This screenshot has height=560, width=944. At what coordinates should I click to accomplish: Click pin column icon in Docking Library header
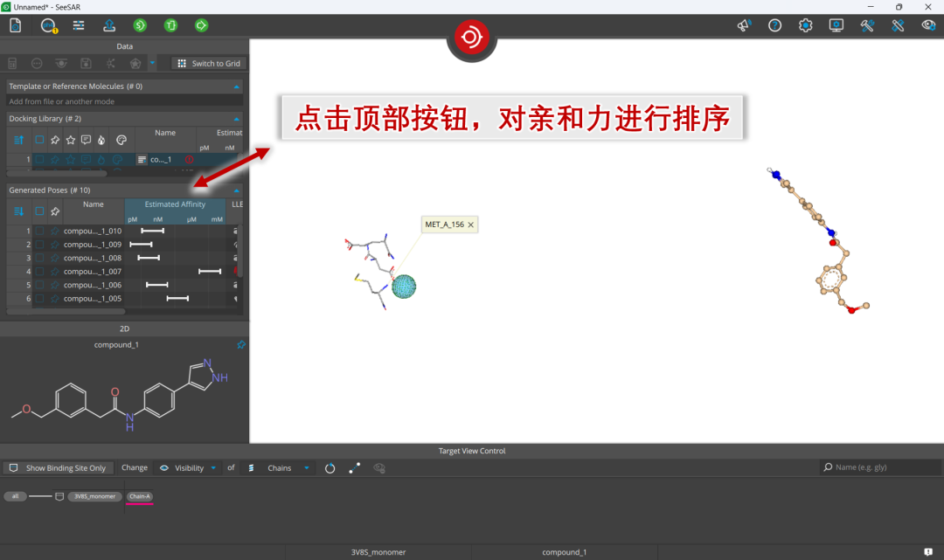[55, 140]
